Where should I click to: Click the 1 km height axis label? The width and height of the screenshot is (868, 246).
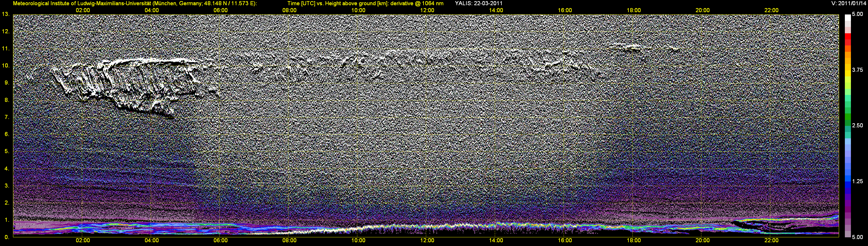7,220
